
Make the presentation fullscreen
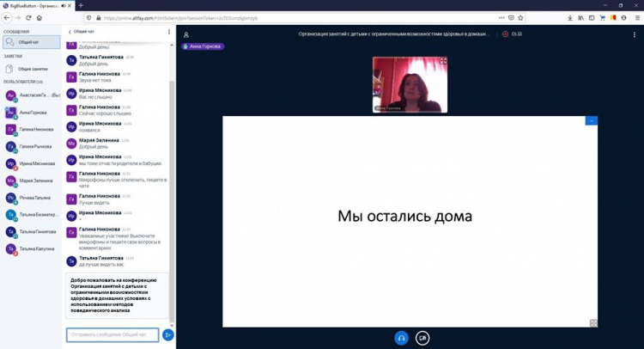click(592, 323)
